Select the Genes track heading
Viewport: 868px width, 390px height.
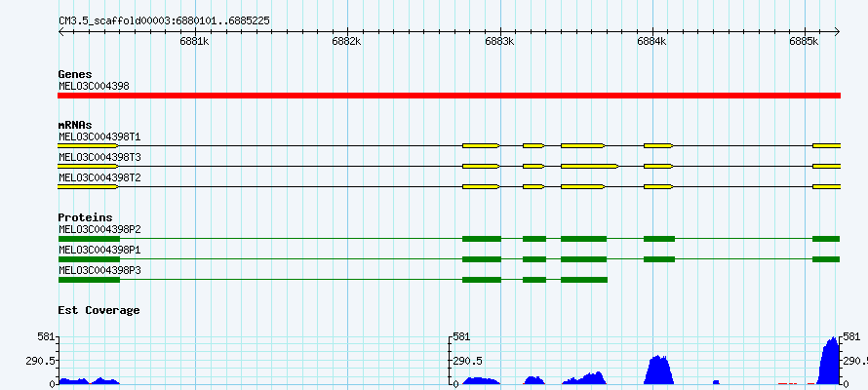point(75,74)
